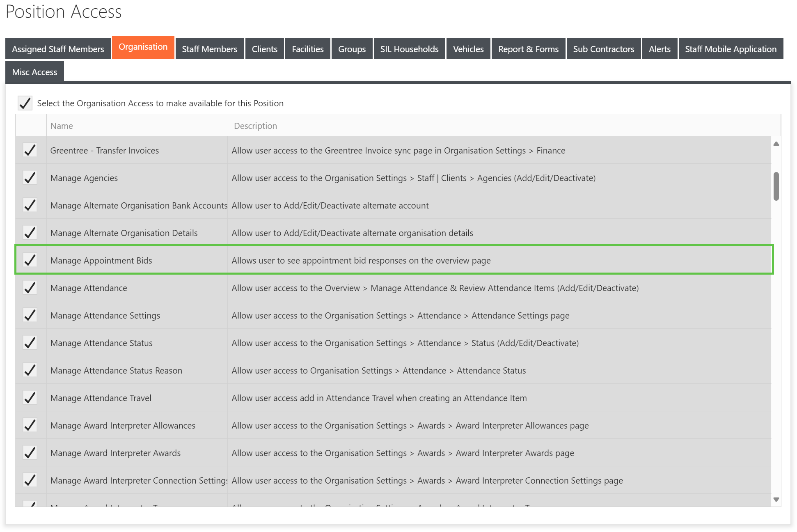The height and width of the screenshot is (532, 797).
Task: Open the Report & Forms tab
Action: pos(529,49)
